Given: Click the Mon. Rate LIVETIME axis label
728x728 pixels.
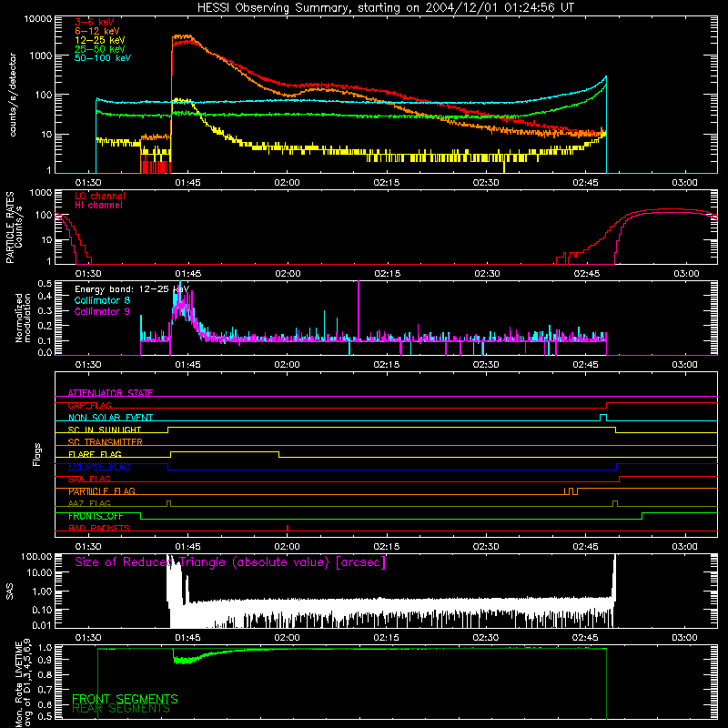Looking at the screenshot, I should coord(23,682).
